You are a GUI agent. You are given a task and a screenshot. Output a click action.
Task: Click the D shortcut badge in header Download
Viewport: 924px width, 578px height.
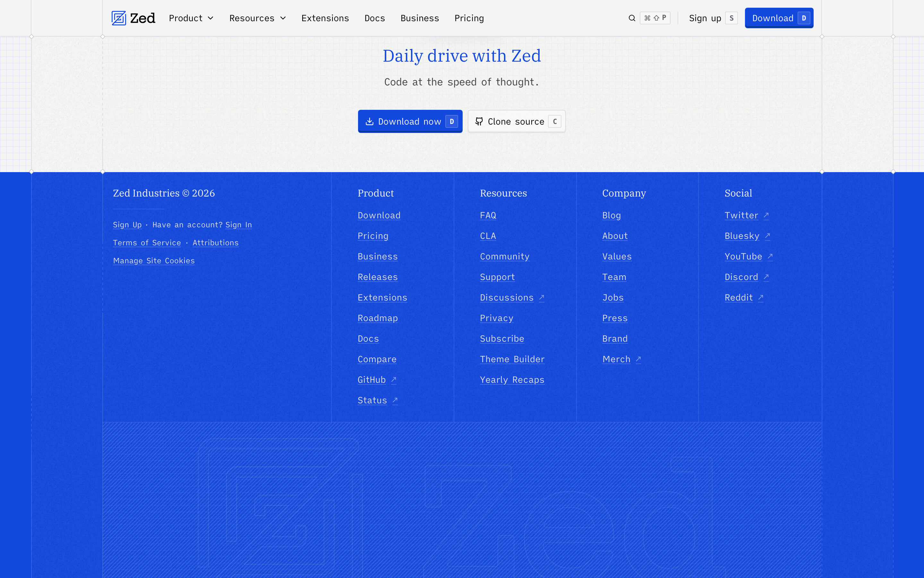click(x=804, y=18)
